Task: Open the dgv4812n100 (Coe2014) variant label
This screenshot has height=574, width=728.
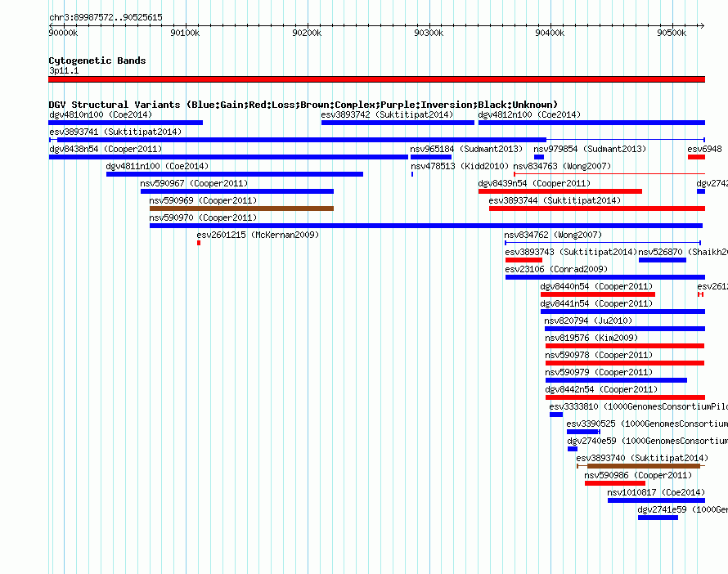Action: [529, 114]
